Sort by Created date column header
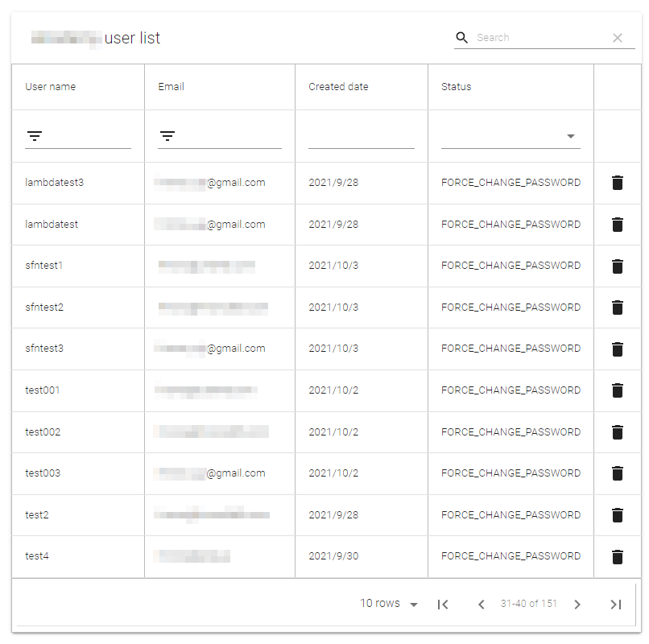The width and height of the screenshot is (649, 644). (x=338, y=87)
